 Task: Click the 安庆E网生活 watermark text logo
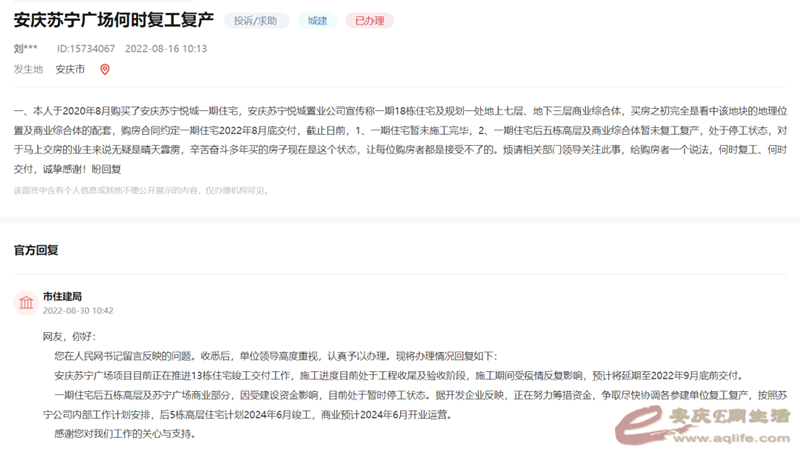pos(730,415)
